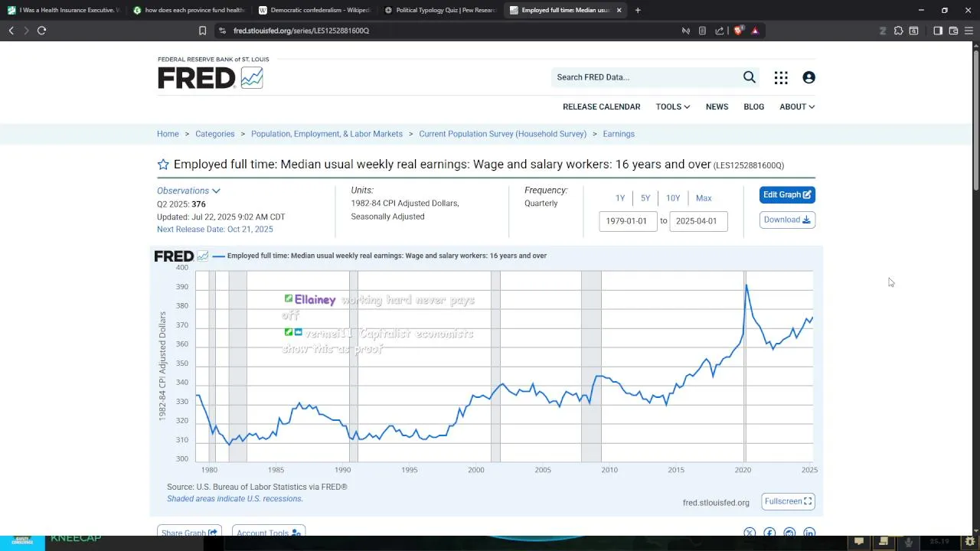Open a new browser tab

[638, 10]
